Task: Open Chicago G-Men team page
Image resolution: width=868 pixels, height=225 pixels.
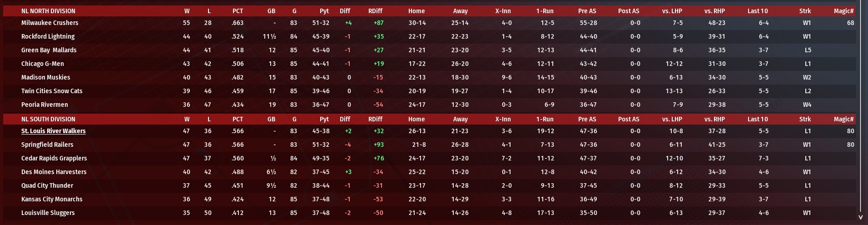Action: tap(42, 64)
